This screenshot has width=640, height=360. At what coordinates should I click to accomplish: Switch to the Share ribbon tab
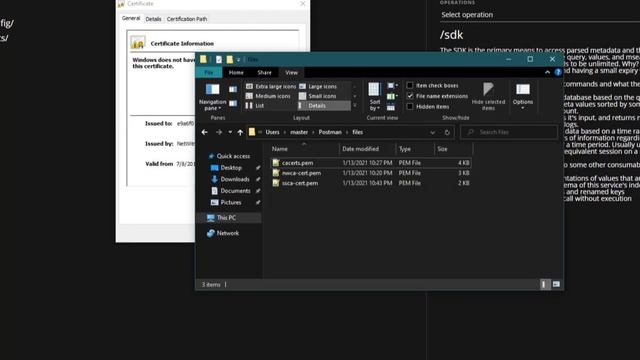(264, 73)
